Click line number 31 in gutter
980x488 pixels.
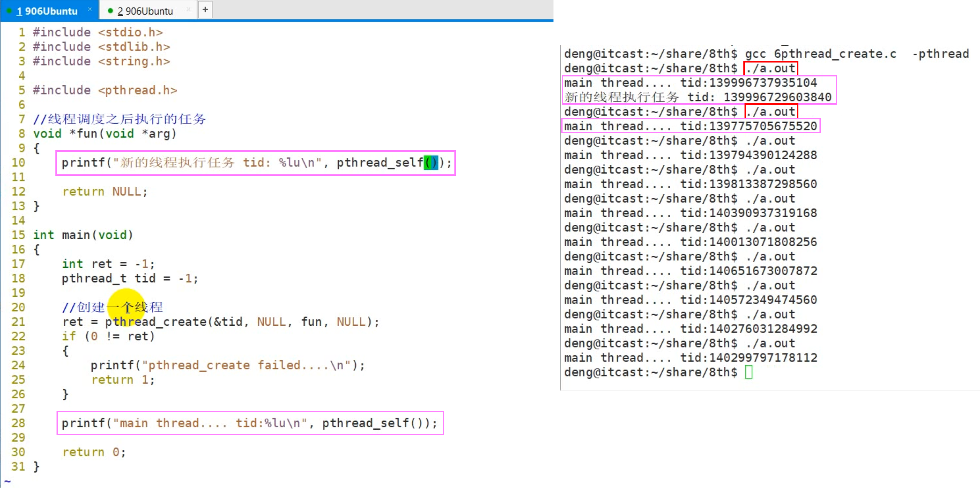tap(18, 466)
